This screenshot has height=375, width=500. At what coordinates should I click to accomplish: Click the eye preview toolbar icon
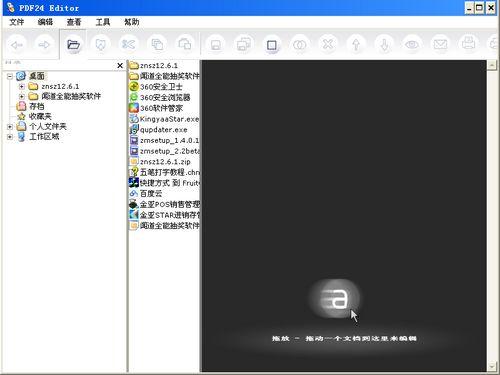click(x=412, y=45)
